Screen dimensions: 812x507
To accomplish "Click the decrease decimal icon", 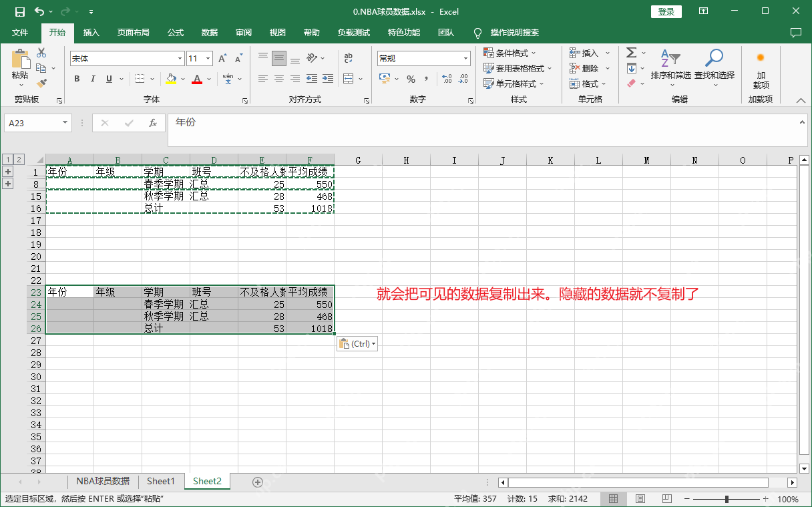I will [463, 79].
